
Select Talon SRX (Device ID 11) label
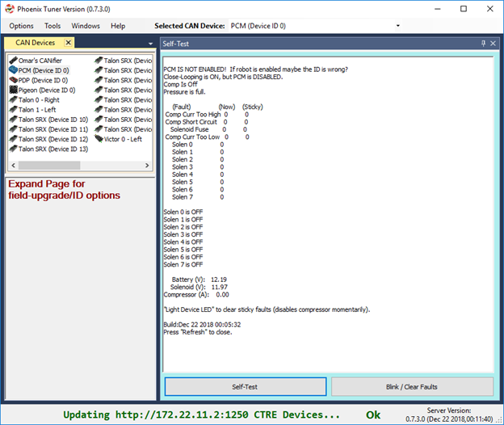point(53,129)
